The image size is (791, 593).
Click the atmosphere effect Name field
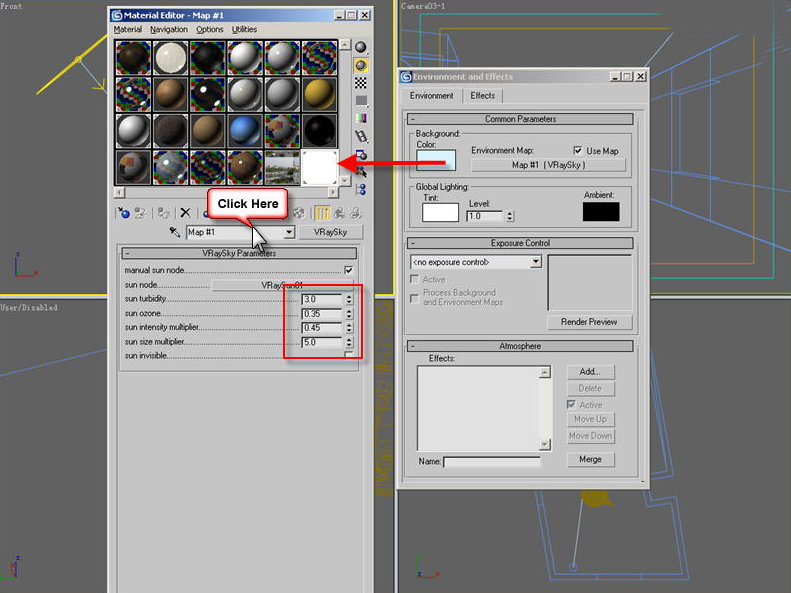pos(492,462)
